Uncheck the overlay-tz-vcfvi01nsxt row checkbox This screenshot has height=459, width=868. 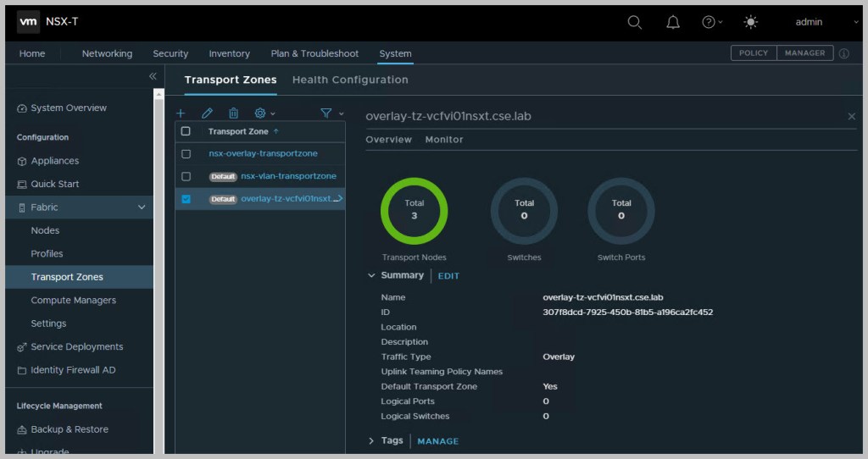[186, 199]
